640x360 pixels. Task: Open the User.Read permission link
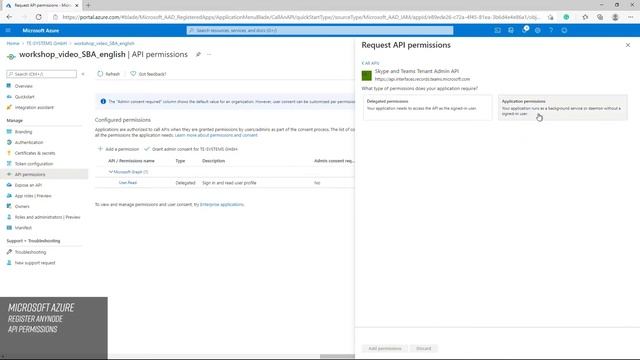pos(128,183)
